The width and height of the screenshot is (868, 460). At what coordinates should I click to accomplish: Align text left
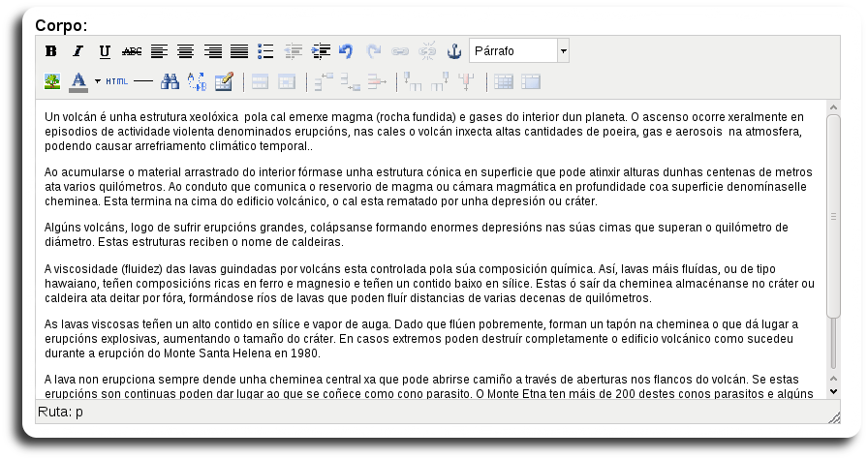click(159, 51)
